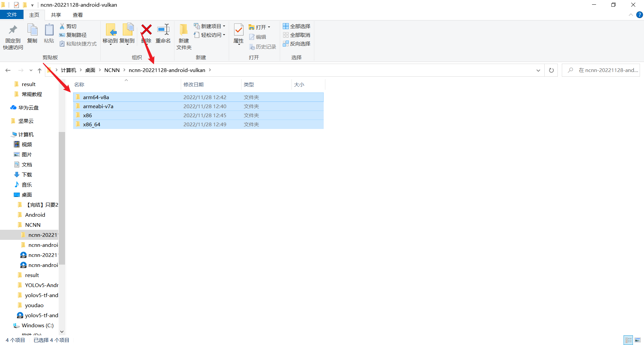644x345 pixels.
Task: Click the 复制 (Copy) icon
Action: pos(32,34)
